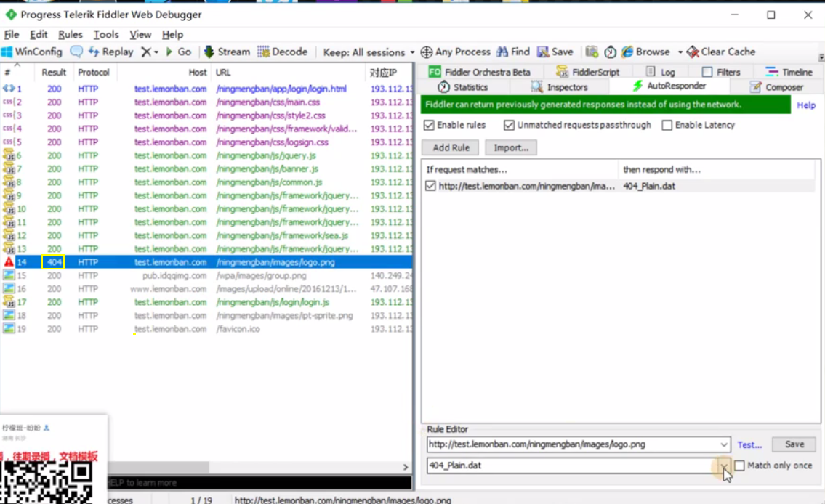825x504 pixels.
Task: Open Find with binoculars icon
Action: 513,52
